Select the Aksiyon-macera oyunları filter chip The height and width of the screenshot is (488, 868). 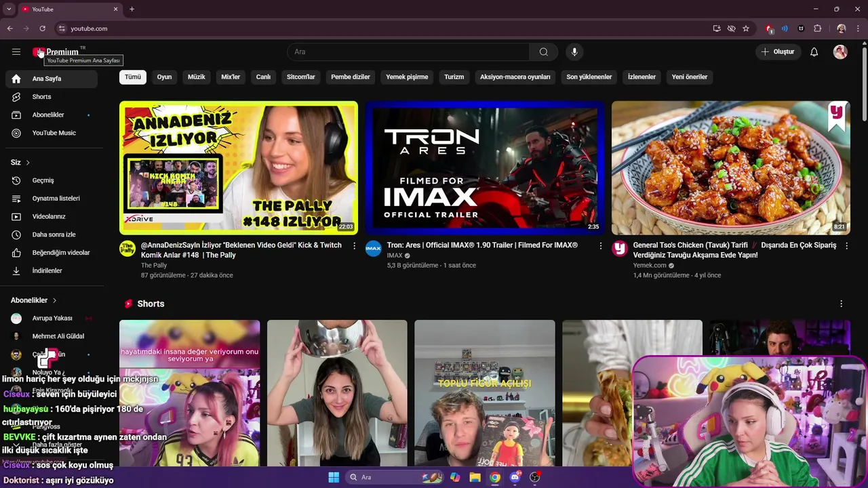(x=515, y=77)
